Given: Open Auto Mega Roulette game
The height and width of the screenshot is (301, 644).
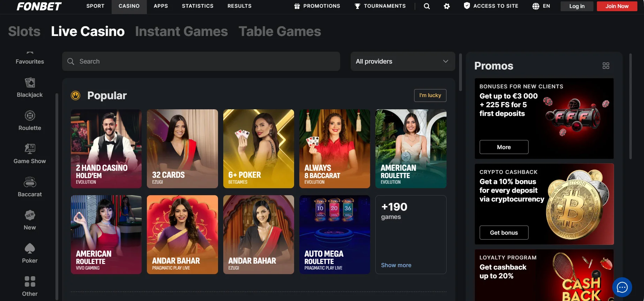Looking at the screenshot, I should pos(335,235).
